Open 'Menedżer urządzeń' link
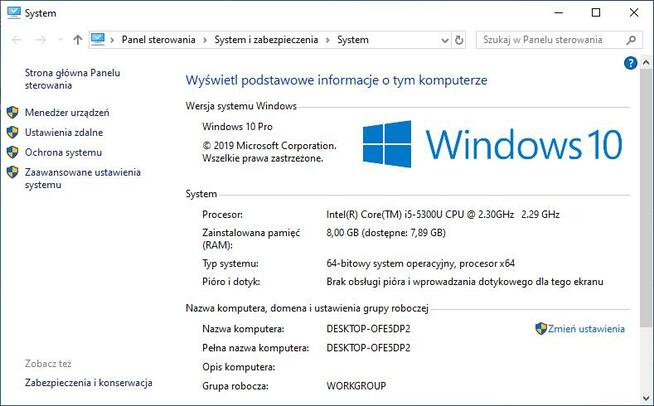The height and width of the screenshot is (406, 654). click(67, 113)
